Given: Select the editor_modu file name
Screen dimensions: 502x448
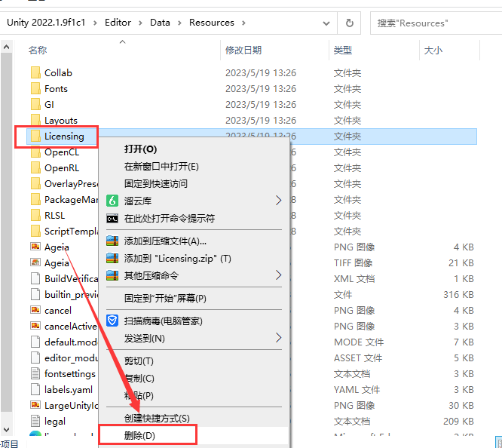Looking at the screenshot, I should 71,357.
